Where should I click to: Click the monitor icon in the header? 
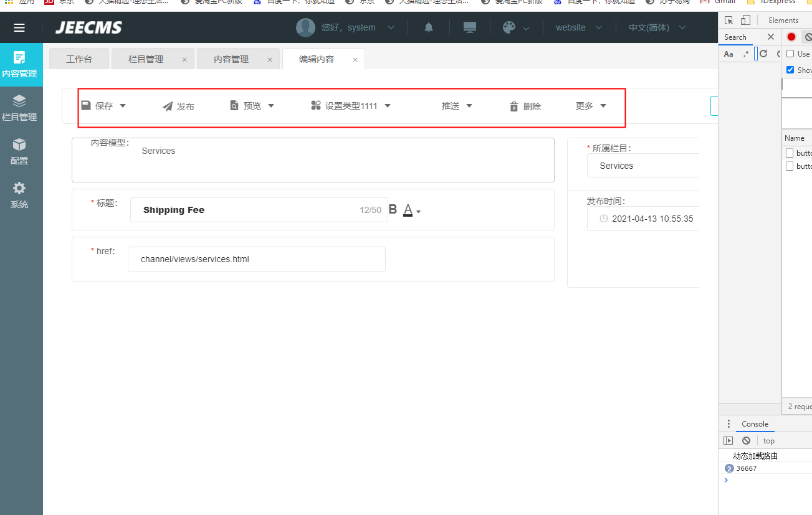coord(470,27)
